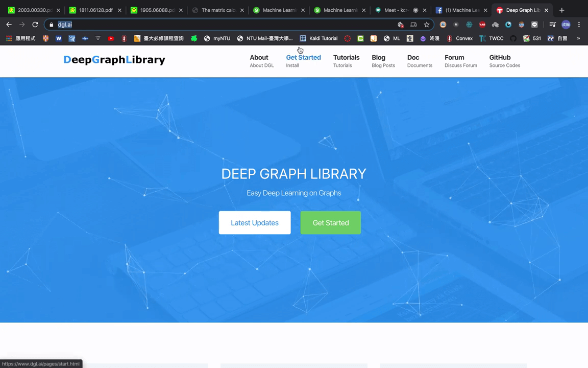Go back with the browser back arrow
Image resolution: width=588 pixels, height=368 pixels.
click(x=9, y=25)
